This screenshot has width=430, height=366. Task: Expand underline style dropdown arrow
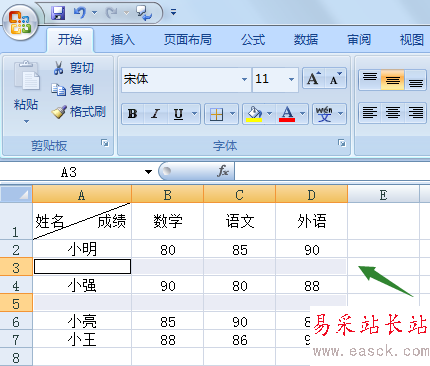tap(195, 114)
